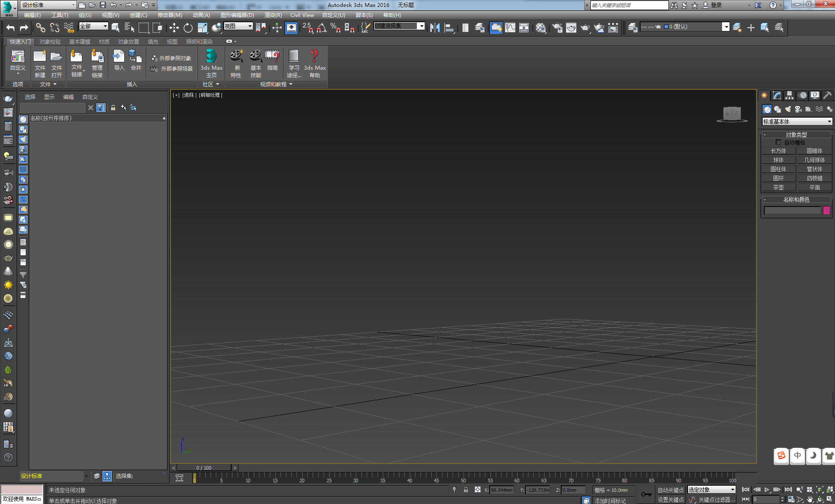Activate the Rotate tool
The height and width of the screenshot is (504, 835).
(x=188, y=28)
